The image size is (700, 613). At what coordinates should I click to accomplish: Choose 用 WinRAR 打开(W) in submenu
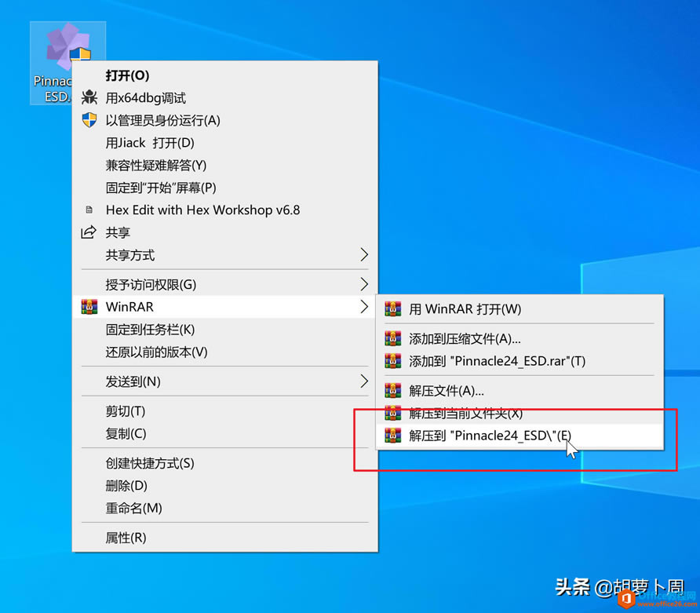(520, 309)
